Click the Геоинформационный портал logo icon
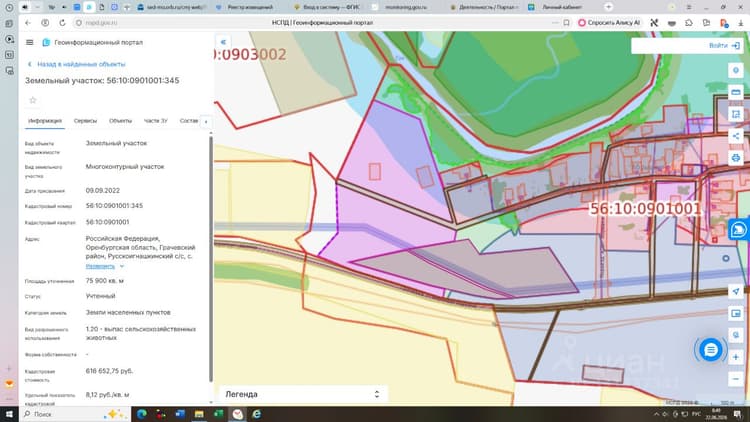This screenshot has height=422, width=750. pos(46,43)
